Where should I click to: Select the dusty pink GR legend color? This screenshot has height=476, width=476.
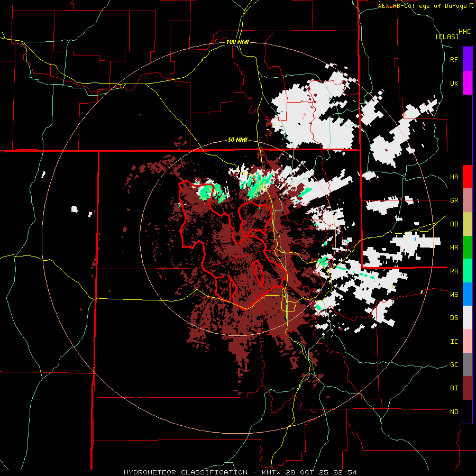click(467, 200)
